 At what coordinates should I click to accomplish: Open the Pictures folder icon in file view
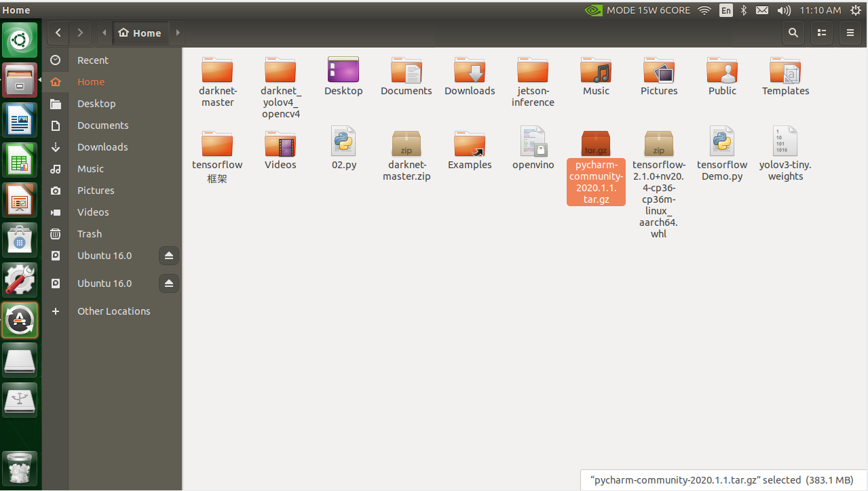659,71
